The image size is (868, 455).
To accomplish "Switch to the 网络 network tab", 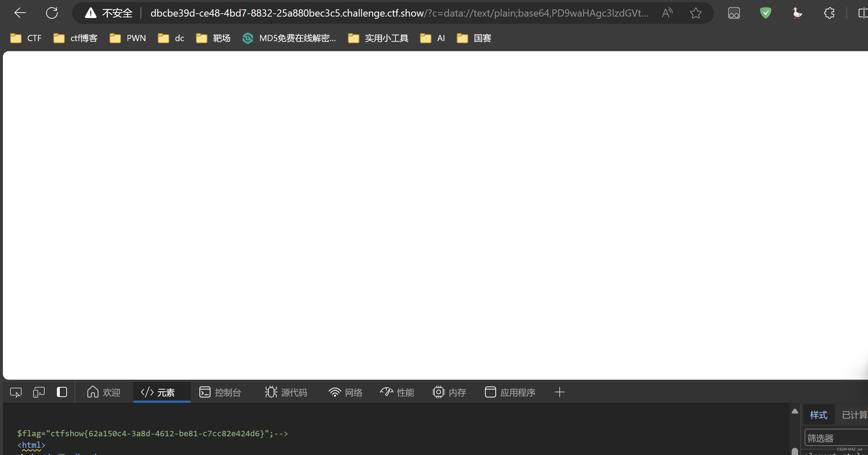I will [345, 392].
